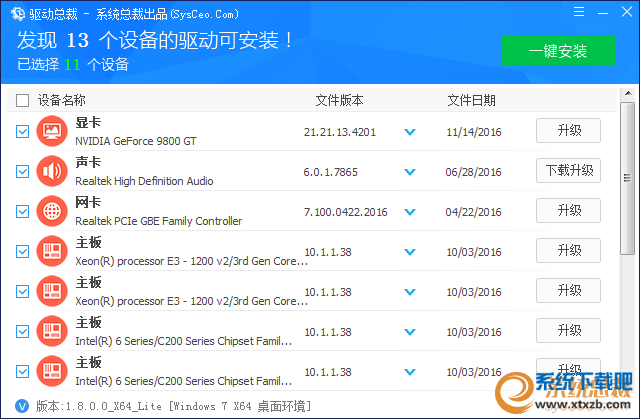Screen dimensions: 640x419
Task: Click the first 主板 motherboard icon
Action: (x=51, y=251)
